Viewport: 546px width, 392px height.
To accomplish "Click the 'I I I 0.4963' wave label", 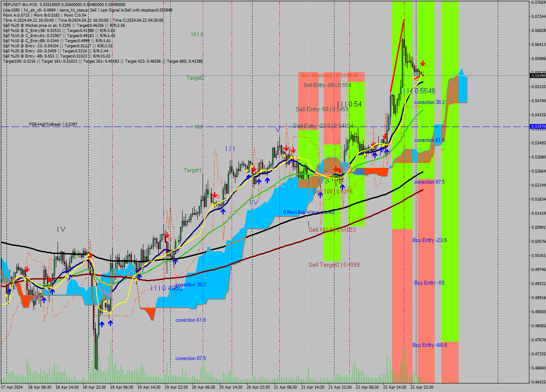I will tap(167, 288).
